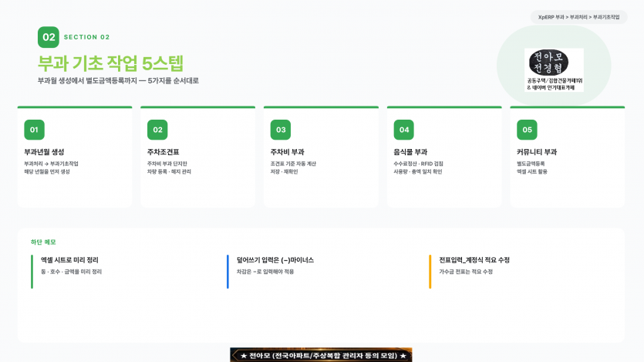Open the 전아모 전경협 logo image
Screen dimensions: 644x362
click(554, 69)
